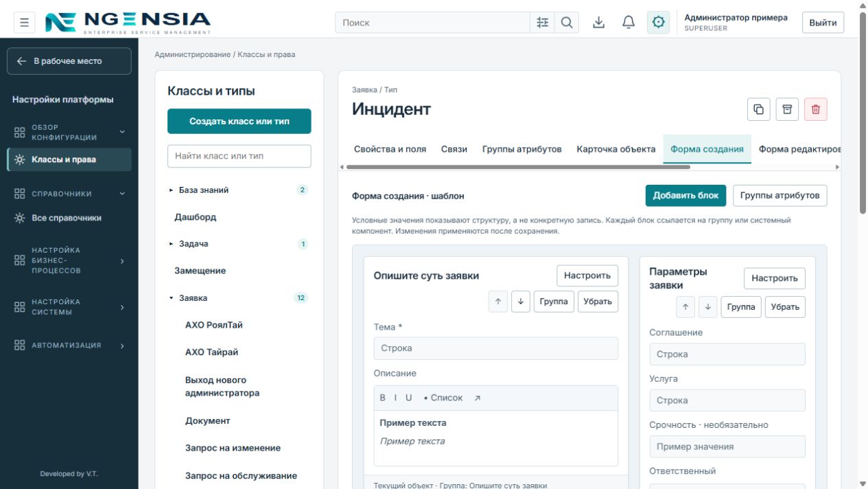Click the magnifier search icon

pos(567,23)
